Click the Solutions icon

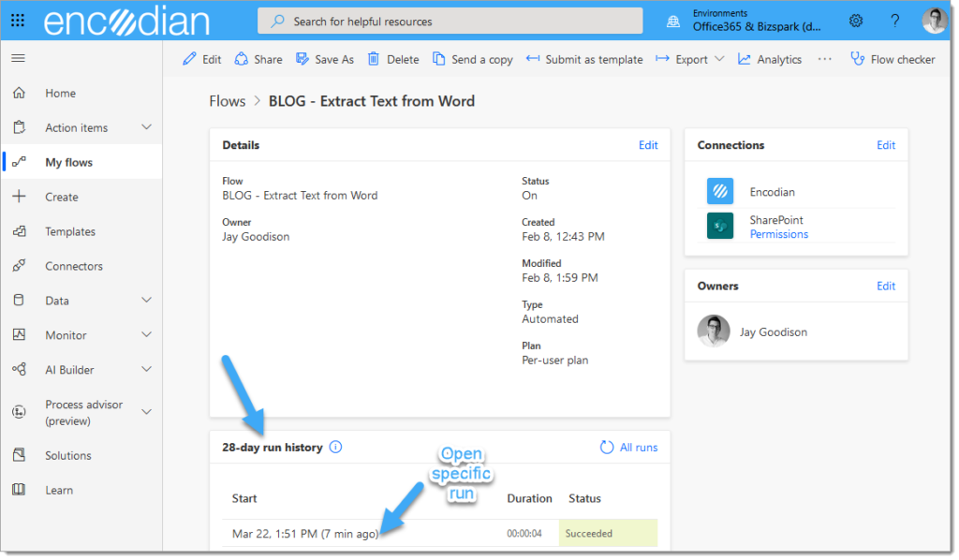[19, 455]
